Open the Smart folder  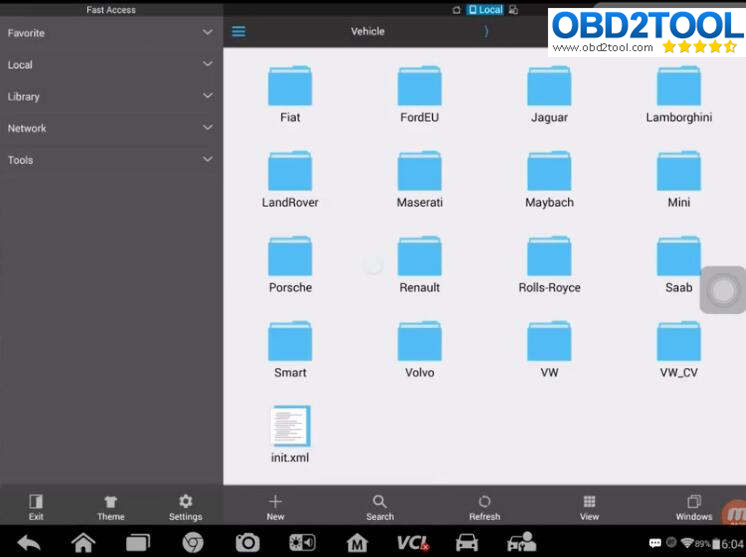click(290, 350)
